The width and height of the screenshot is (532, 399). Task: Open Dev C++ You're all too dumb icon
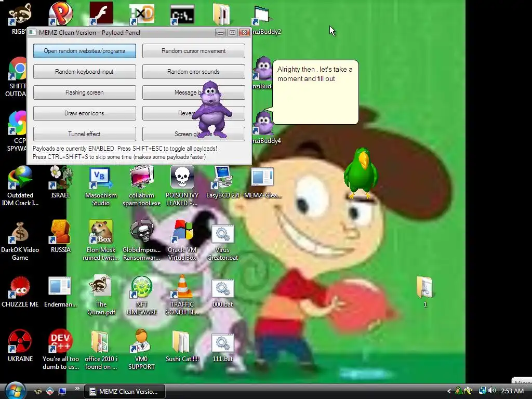(60, 350)
